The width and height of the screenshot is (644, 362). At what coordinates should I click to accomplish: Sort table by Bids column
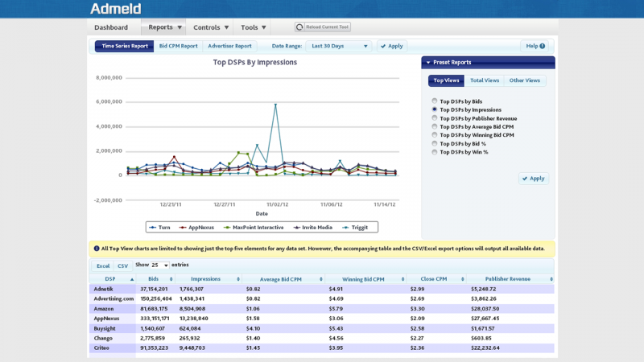pyautogui.click(x=156, y=279)
